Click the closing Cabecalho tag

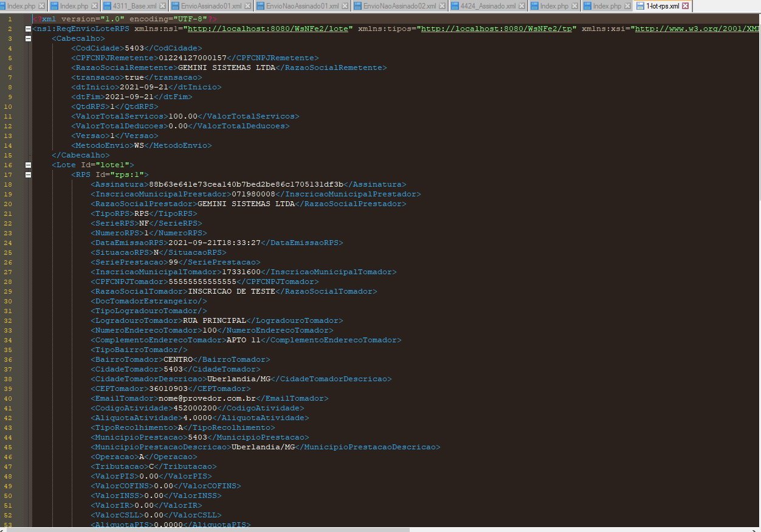81,155
